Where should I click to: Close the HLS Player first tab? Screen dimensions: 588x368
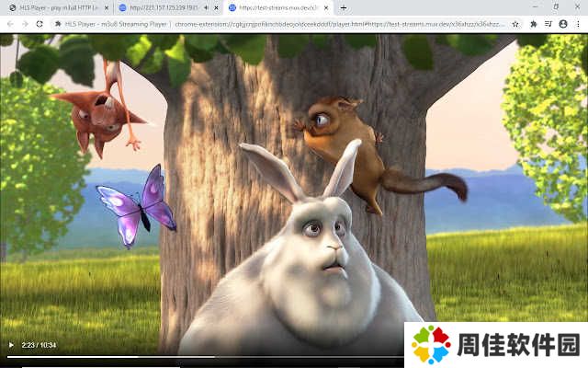107,7
